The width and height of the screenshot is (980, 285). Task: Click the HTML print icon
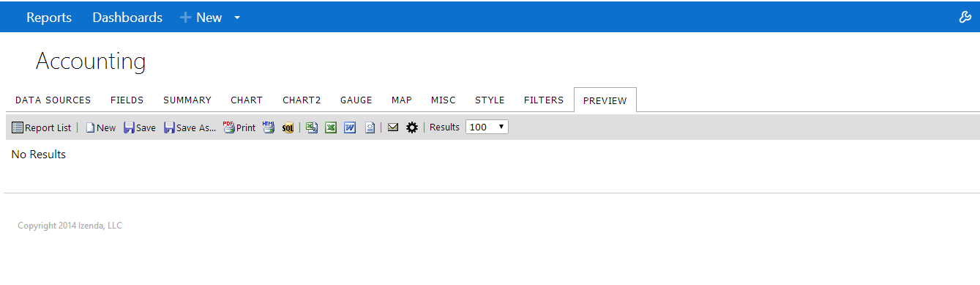tap(269, 127)
